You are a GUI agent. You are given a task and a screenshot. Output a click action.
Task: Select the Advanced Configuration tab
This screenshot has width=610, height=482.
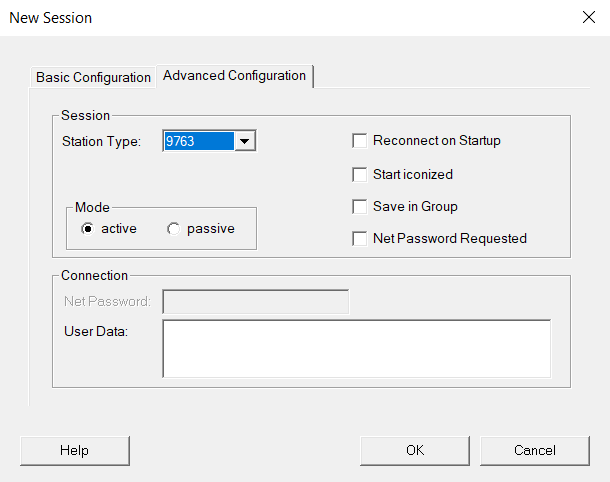pos(235,76)
